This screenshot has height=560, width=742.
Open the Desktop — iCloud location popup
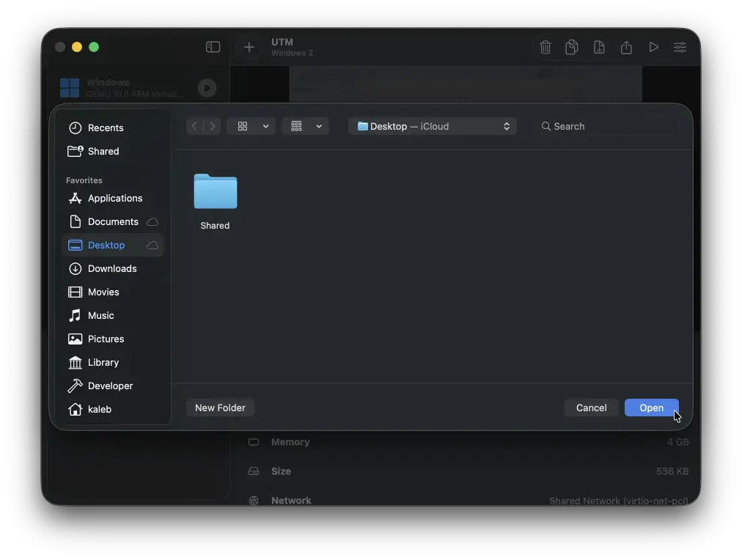433,126
